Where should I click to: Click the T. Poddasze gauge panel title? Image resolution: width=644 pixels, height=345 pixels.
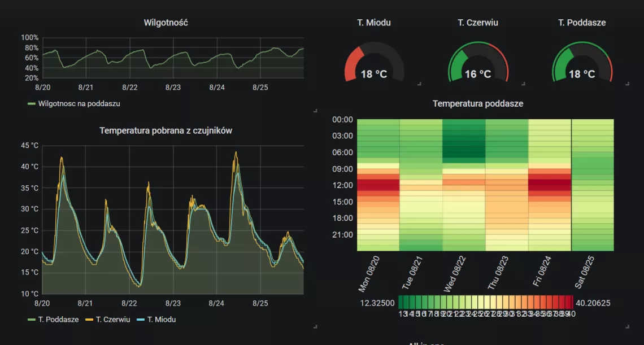pyautogui.click(x=582, y=23)
